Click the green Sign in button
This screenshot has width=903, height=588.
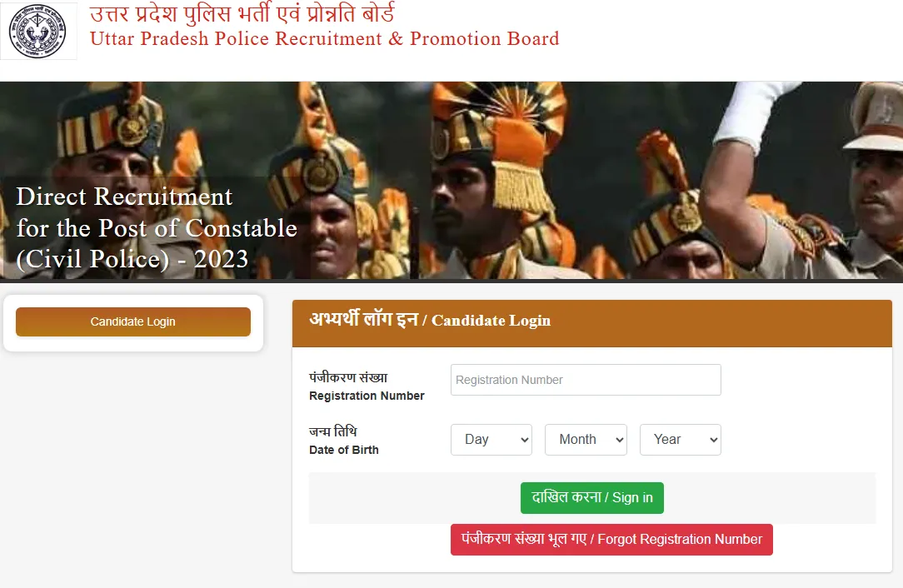pyautogui.click(x=592, y=497)
